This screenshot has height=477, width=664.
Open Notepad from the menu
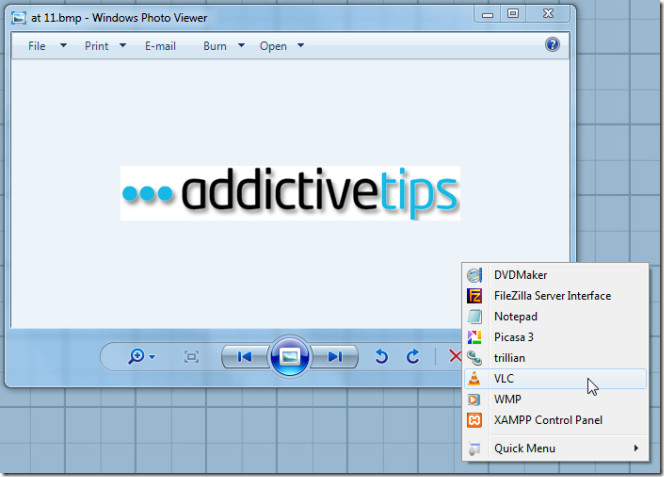pyautogui.click(x=555, y=316)
